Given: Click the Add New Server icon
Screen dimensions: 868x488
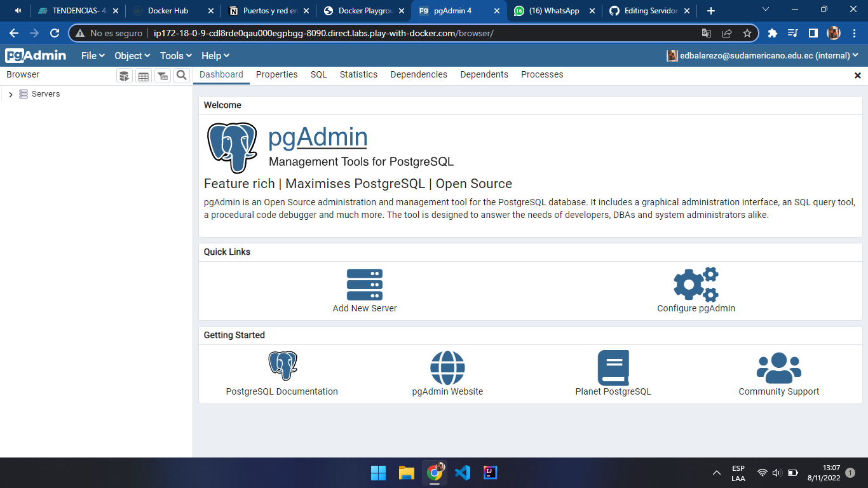Looking at the screenshot, I should 365,285.
